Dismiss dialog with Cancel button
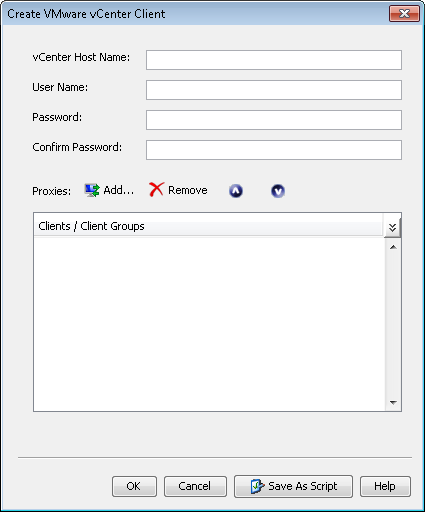This screenshot has height=512, width=425. tap(195, 486)
